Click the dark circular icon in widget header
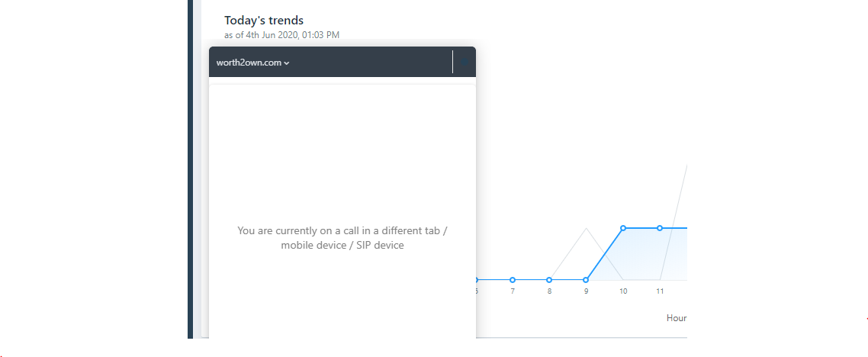Screen dimensions: 868x357 coord(465,62)
